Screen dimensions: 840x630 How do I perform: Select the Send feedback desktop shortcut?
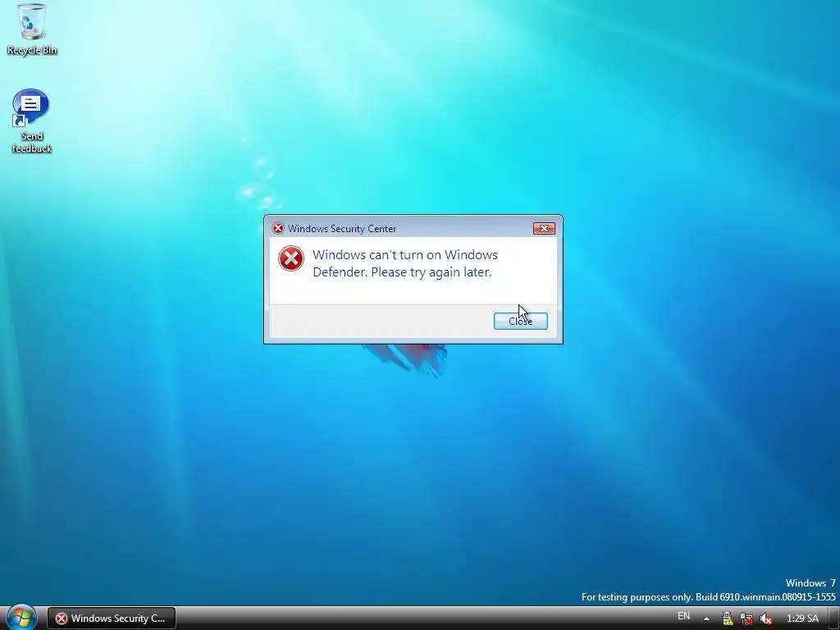pyautogui.click(x=32, y=121)
